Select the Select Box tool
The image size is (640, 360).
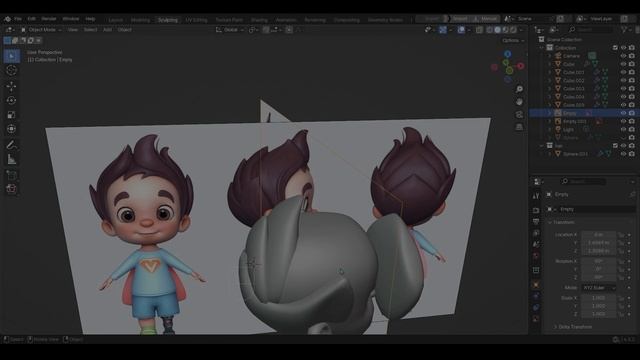(11, 56)
